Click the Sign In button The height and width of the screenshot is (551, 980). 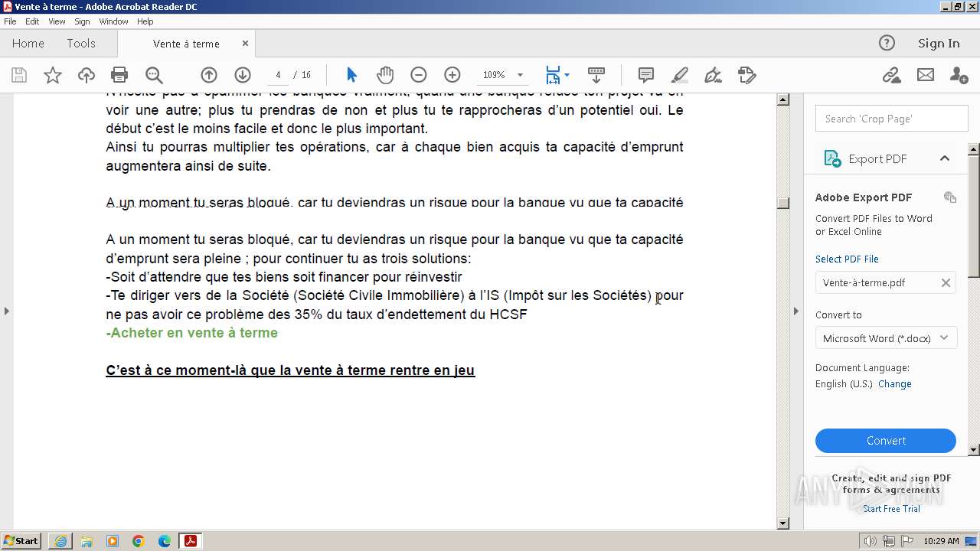click(x=939, y=44)
